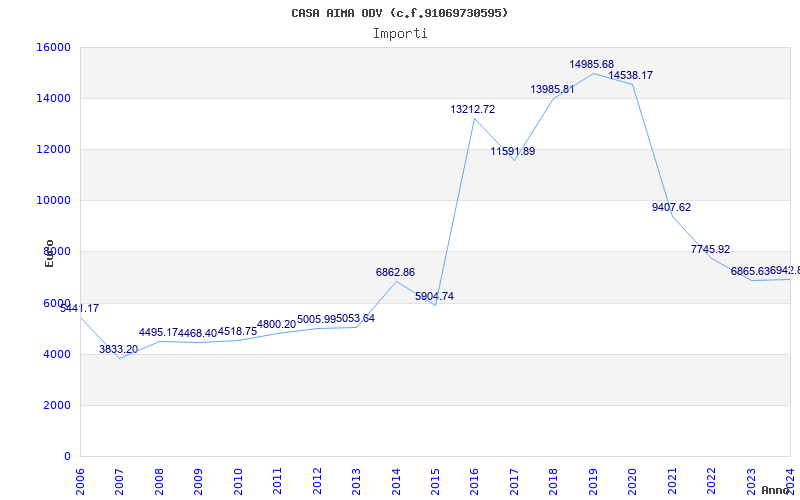Viewport: 800px width, 500px height.
Task: Click the 2014 year label
Action: (x=396, y=481)
